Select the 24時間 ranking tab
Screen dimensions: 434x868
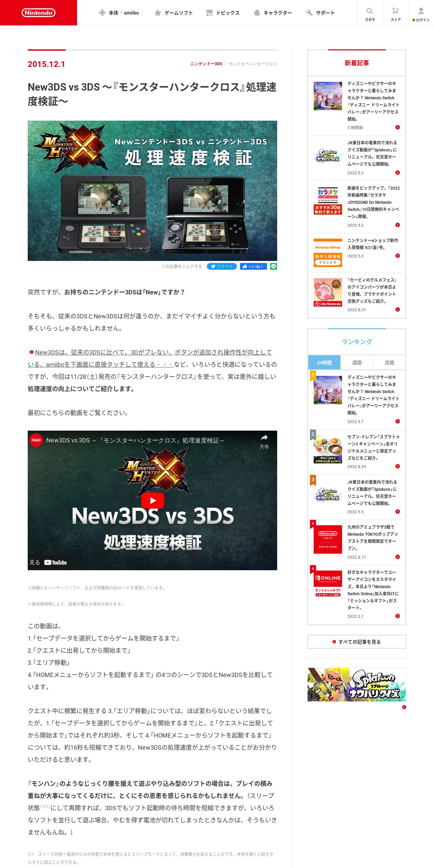324,362
